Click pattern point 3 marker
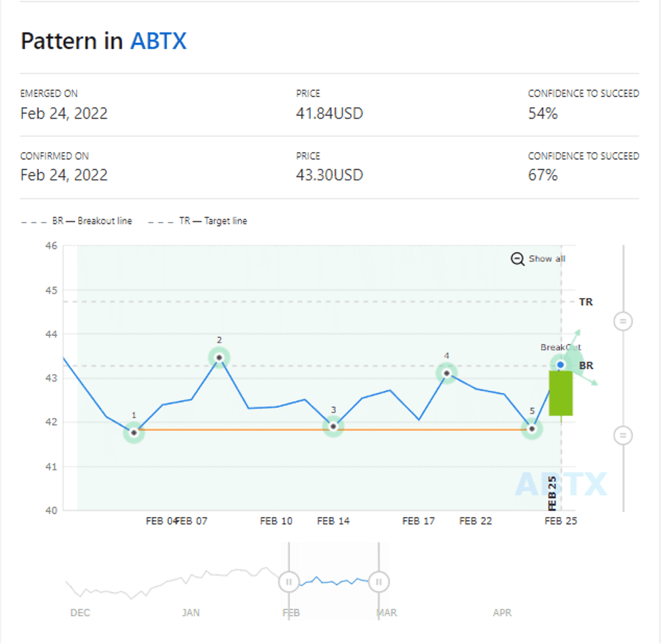The image size is (661, 644). pyautogui.click(x=333, y=426)
